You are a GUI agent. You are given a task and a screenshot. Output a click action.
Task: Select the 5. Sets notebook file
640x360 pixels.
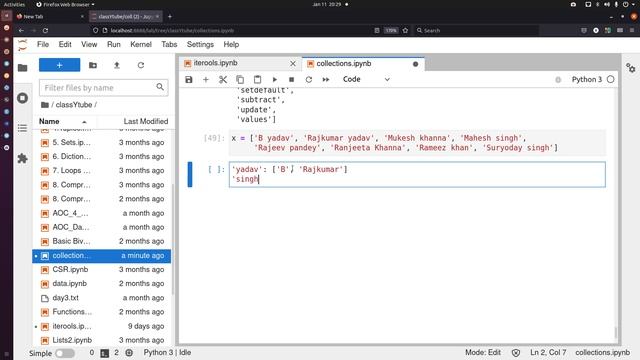[102, 142]
